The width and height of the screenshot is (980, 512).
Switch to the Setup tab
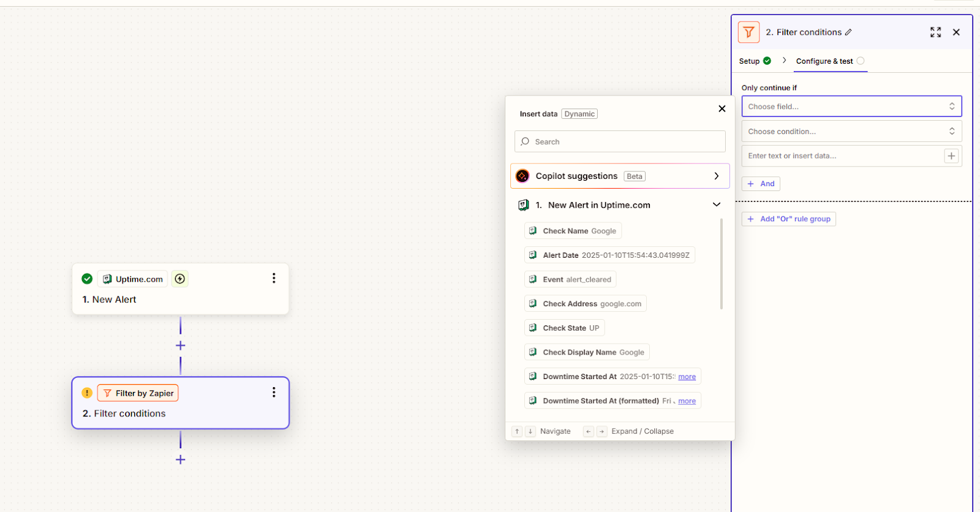pos(755,61)
